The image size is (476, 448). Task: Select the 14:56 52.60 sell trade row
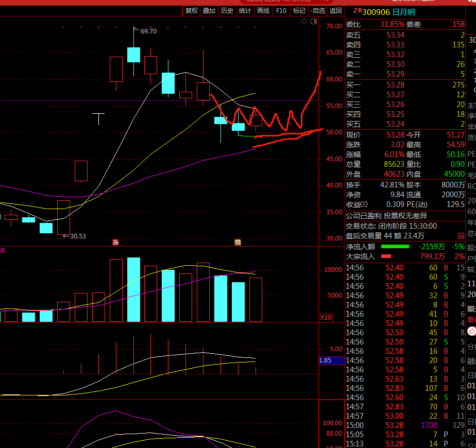point(405,398)
